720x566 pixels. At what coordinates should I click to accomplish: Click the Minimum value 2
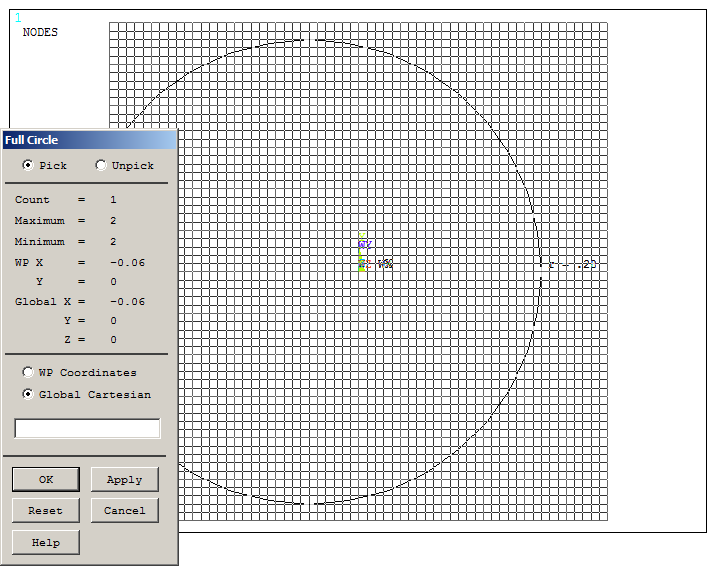tap(113, 241)
